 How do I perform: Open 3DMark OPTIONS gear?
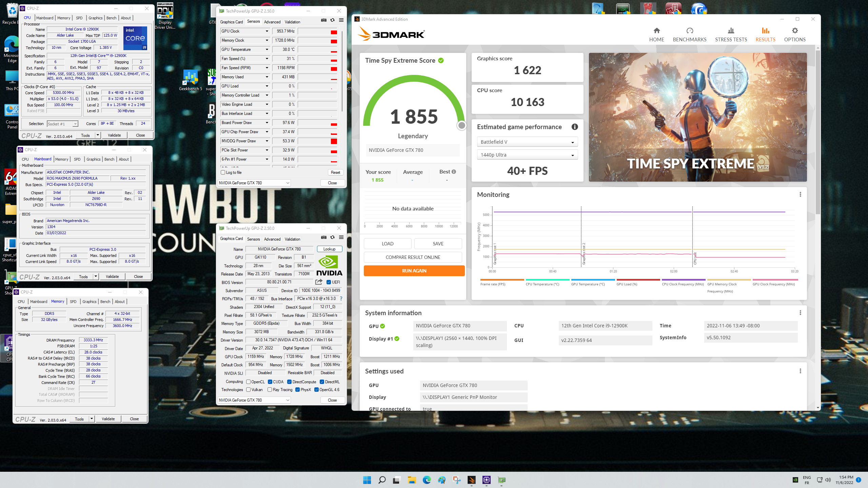point(794,35)
